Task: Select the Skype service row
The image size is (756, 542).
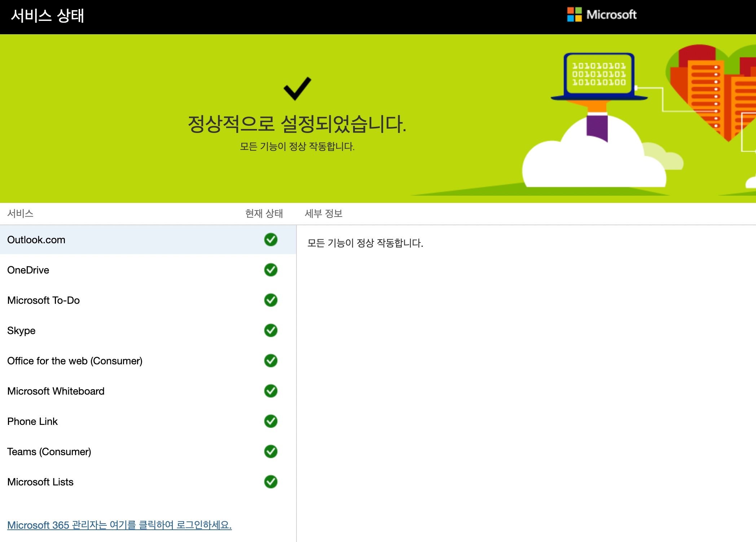Action: tap(148, 330)
